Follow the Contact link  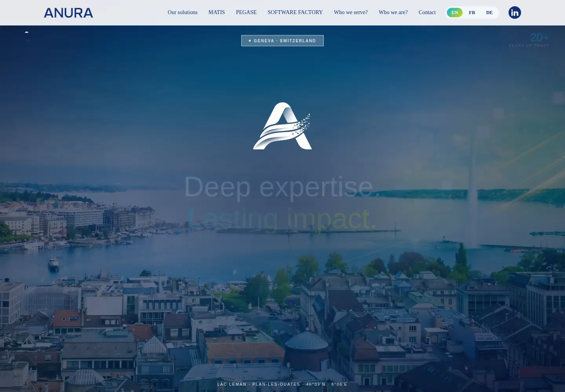tap(427, 13)
